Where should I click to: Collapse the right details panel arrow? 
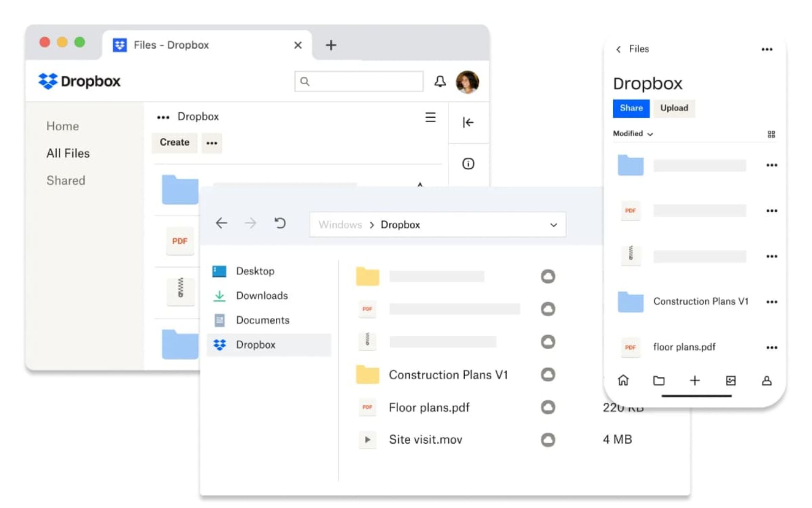468,122
